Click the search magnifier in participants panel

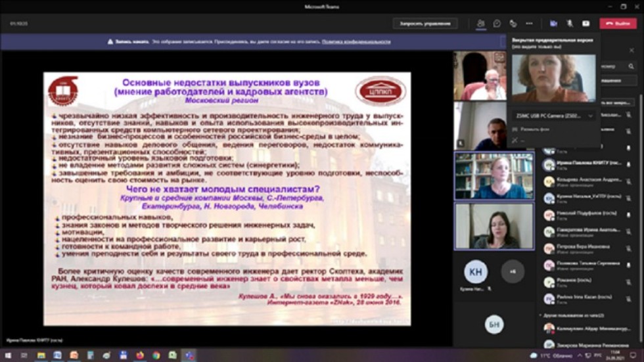pyautogui.click(x=632, y=66)
